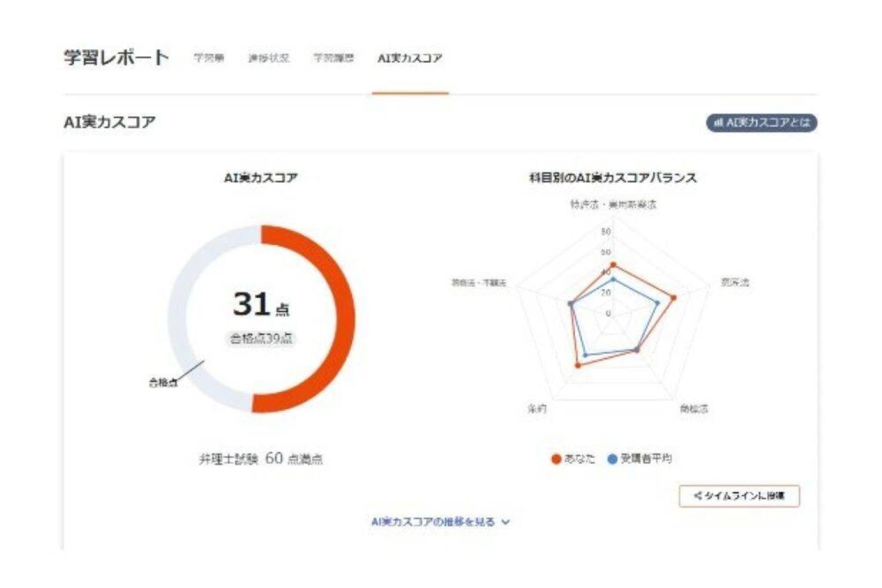Go to the 学習履歴 tab
The height and width of the screenshot is (588, 882).
coord(333,58)
